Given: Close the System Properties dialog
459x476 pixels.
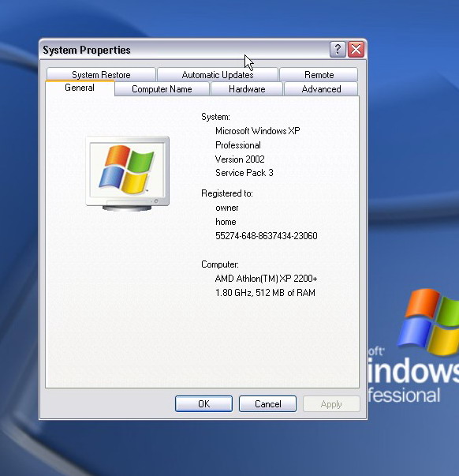Looking at the screenshot, I should tap(356, 49).
